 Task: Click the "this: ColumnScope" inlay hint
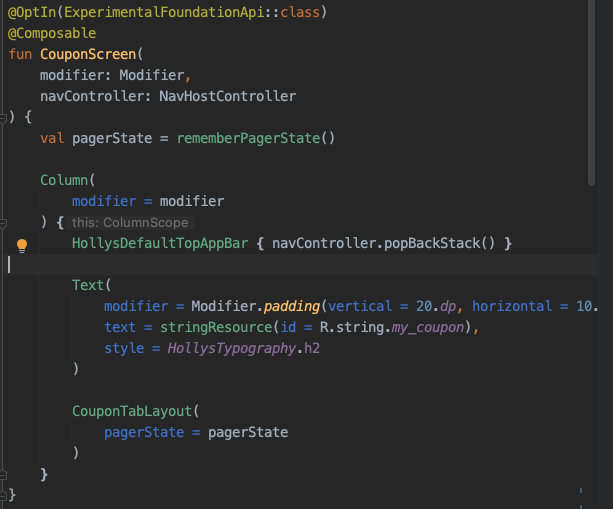(x=130, y=223)
